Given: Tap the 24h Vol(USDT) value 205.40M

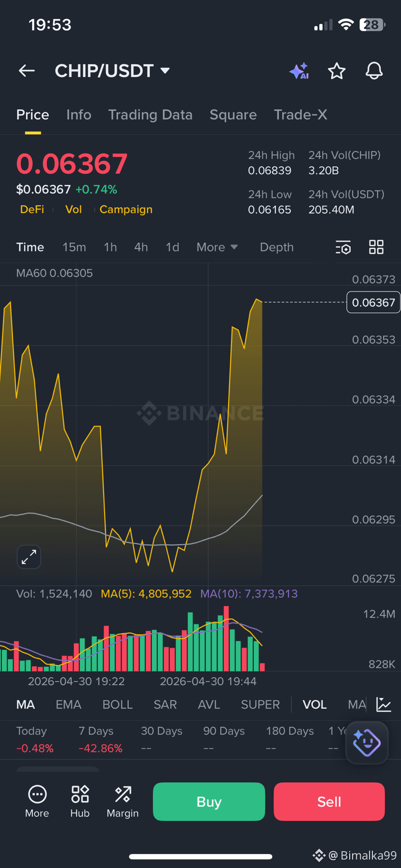Looking at the screenshot, I should (x=331, y=210).
